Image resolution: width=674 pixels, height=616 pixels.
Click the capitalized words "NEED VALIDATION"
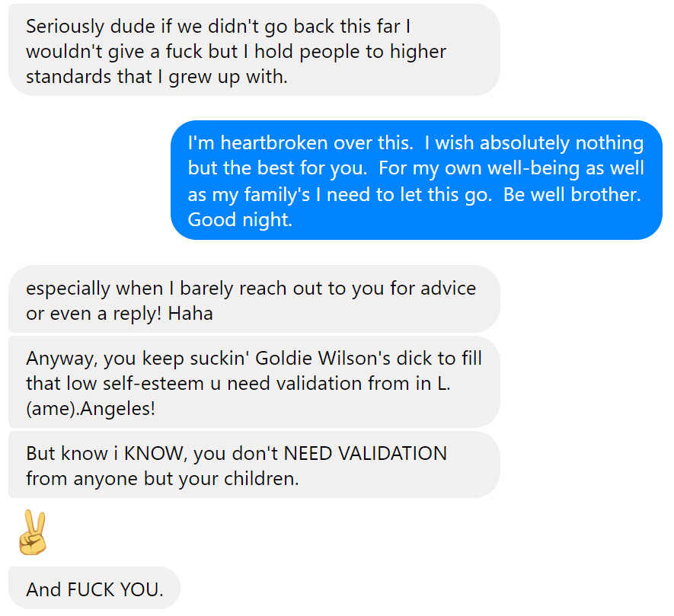coord(366,454)
